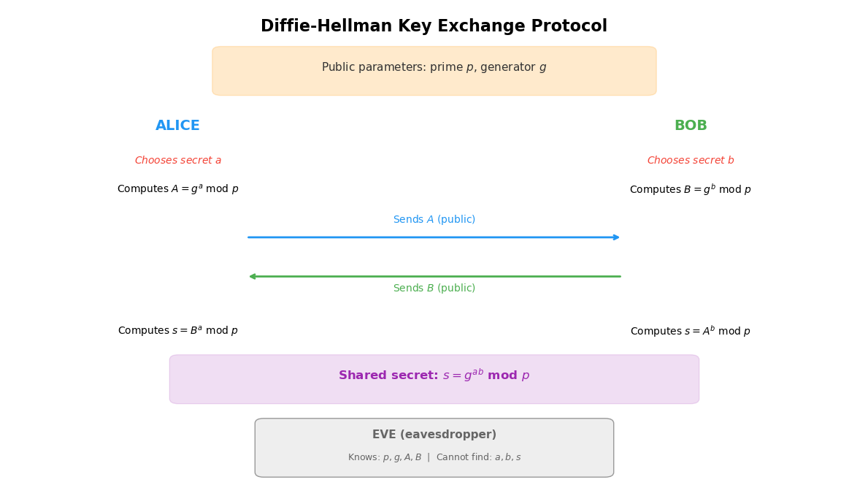The image size is (868, 504).
Task: Click the green arrow line's midpoint
Action: tap(434, 277)
